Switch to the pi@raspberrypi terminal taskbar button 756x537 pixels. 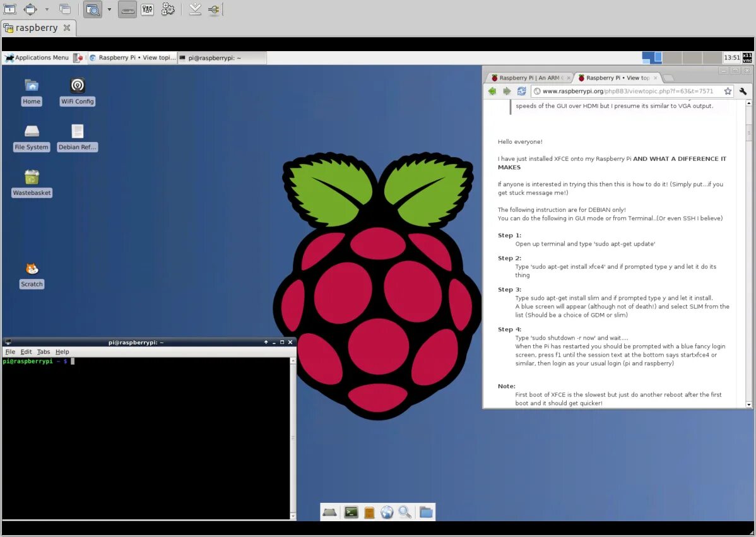(221, 58)
